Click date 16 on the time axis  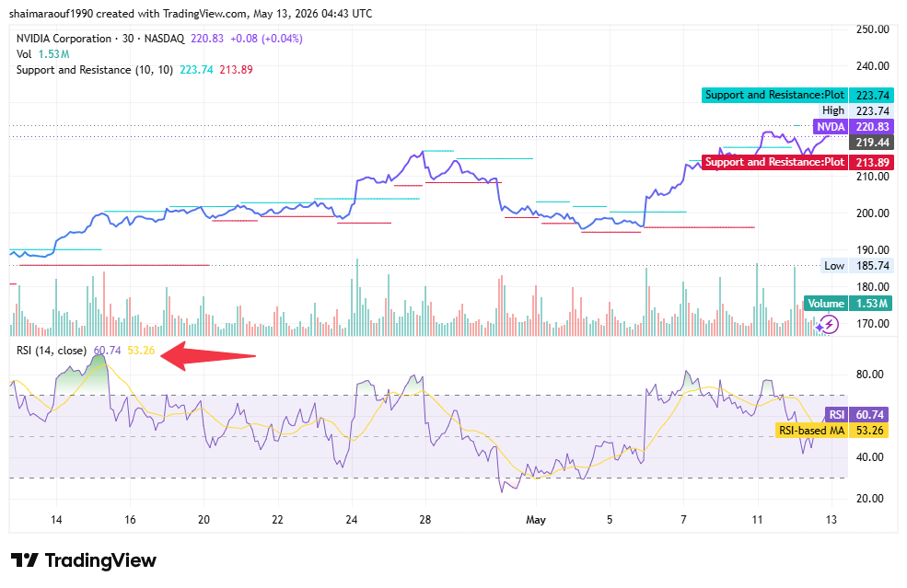click(130, 520)
